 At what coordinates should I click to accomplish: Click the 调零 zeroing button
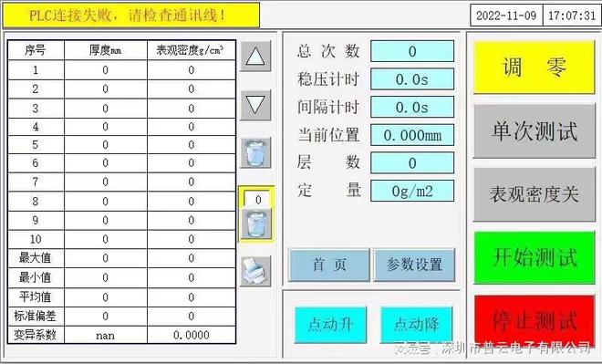(x=534, y=68)
